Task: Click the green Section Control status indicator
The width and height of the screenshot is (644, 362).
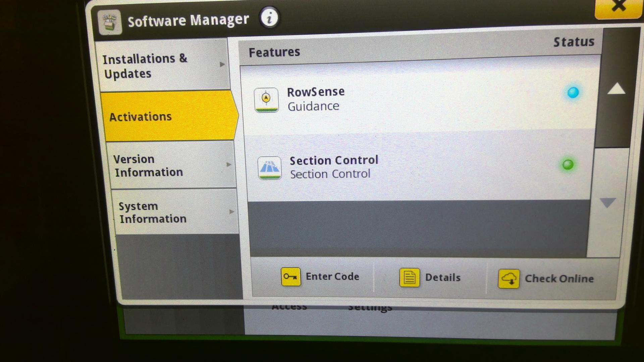Action: point(568,165)
